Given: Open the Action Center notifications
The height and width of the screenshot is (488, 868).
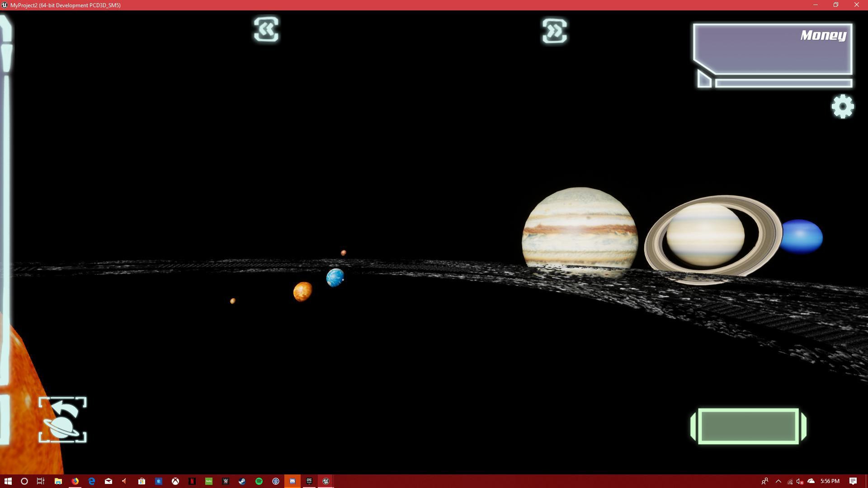Looking at the screenshot, I should 853,481.
